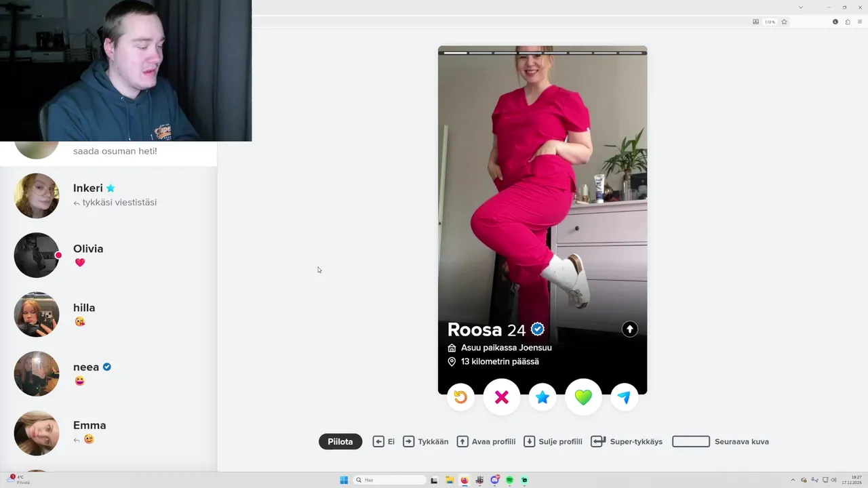Open the conversation with Olivia
This screenshot has width=868, height=488.
[x=108, y=255]
